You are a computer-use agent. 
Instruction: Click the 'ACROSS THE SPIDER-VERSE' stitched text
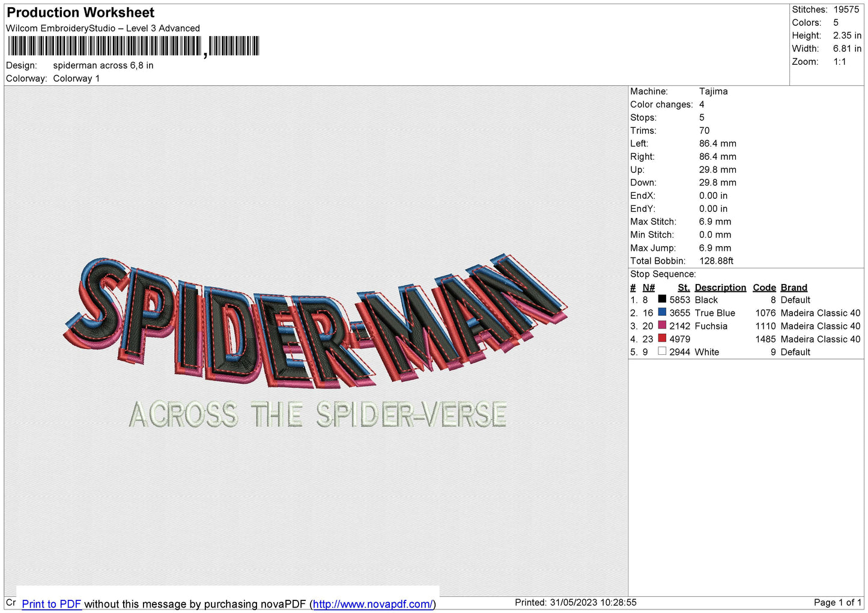(318, 414)
